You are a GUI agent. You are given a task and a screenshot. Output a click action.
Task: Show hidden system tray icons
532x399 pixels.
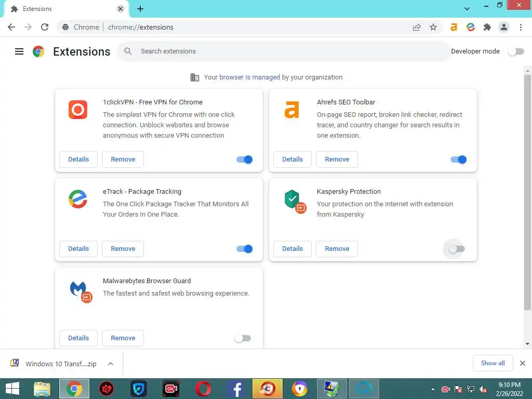point(433,389)
